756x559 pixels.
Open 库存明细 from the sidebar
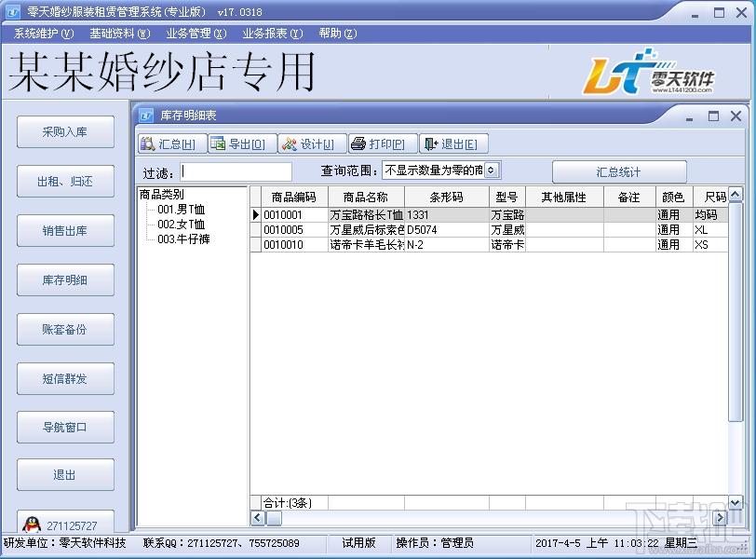[x=65, y=279]
